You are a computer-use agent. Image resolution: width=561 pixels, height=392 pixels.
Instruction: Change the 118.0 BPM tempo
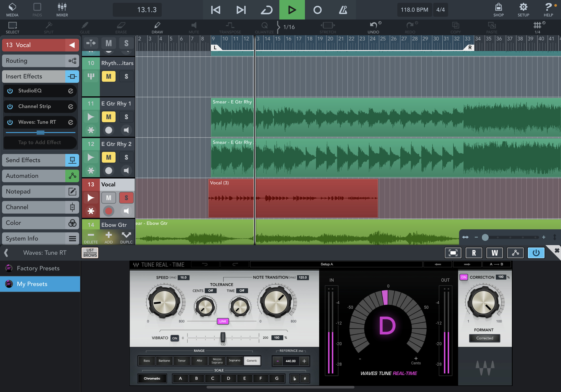(414, 10)
